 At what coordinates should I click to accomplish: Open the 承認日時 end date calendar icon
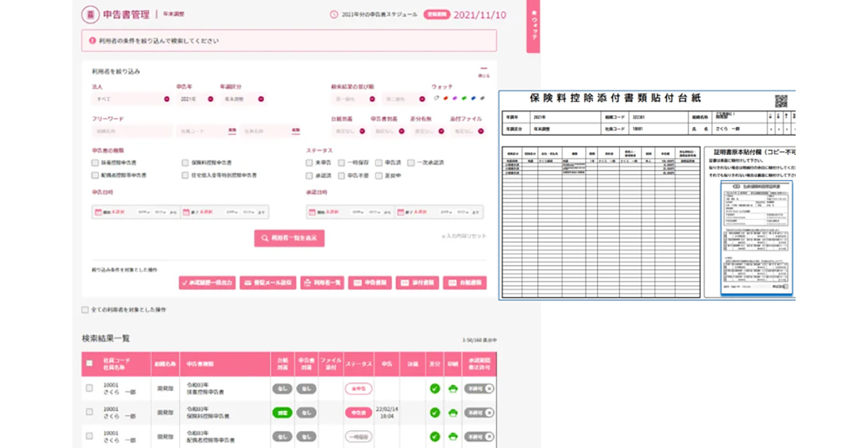(x=401, y=212)
